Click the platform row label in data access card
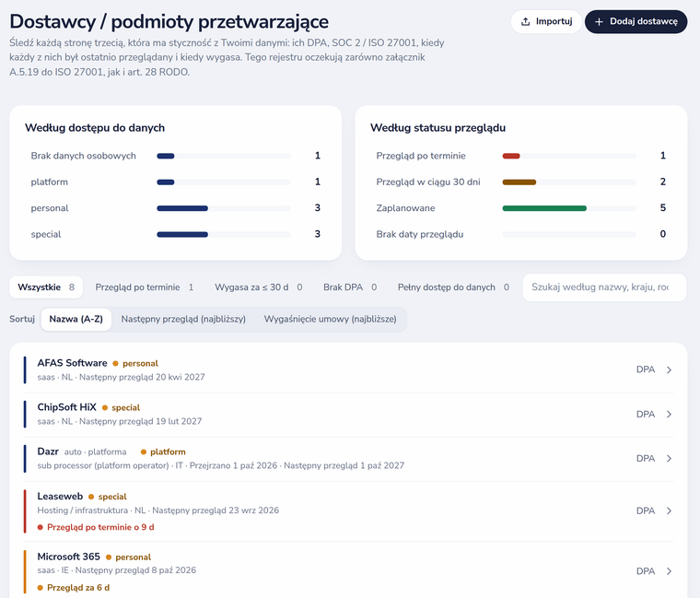This screenshot has width=700, height=598. [x=50, y=182]
